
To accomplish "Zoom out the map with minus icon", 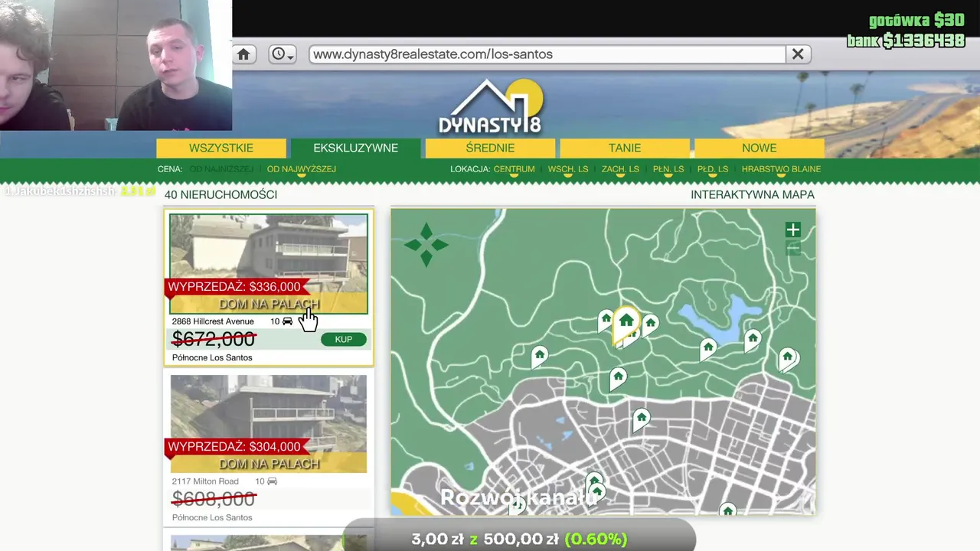I will [x=792, y=249].
